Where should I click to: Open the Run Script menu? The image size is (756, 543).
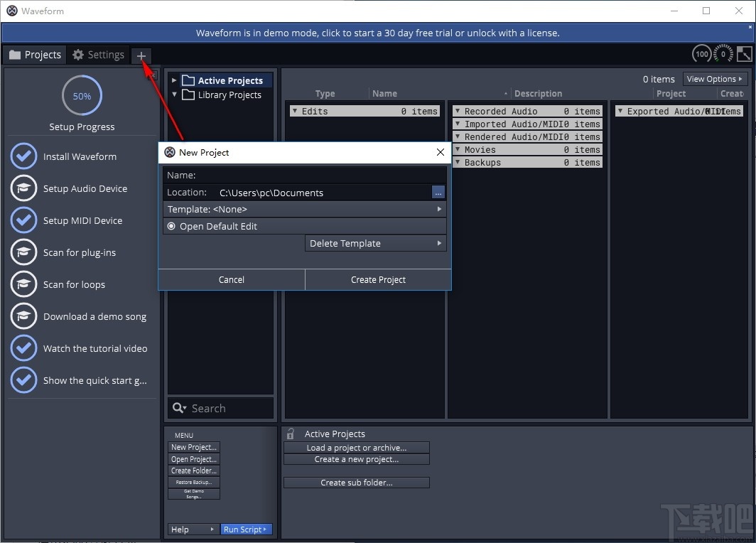tap(246, 529)
